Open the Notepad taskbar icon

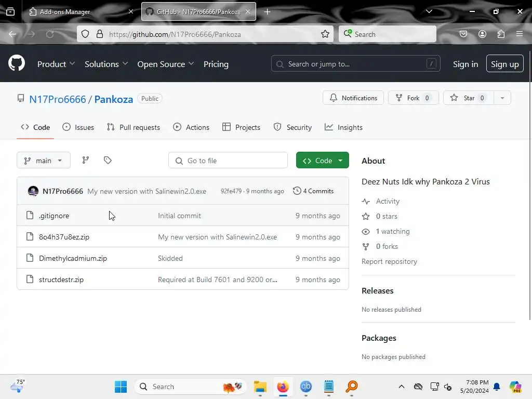tap(328, 387)
